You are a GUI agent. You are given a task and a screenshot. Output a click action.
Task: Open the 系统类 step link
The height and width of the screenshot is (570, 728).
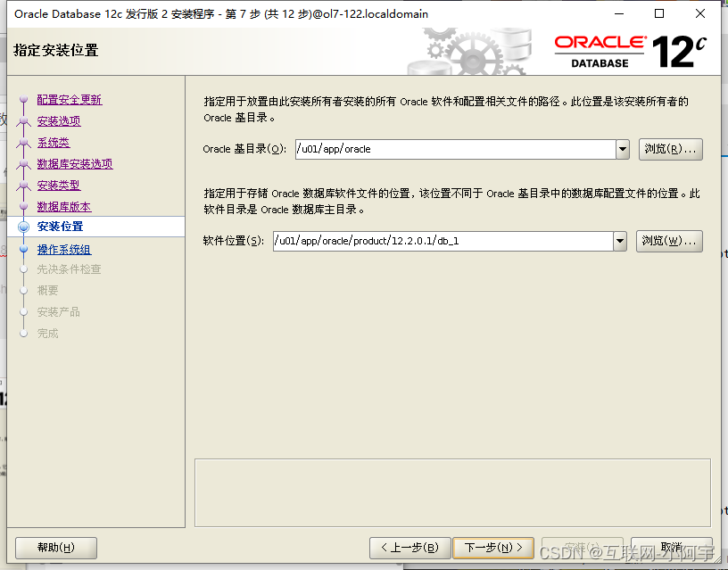(x=54, y=143)
